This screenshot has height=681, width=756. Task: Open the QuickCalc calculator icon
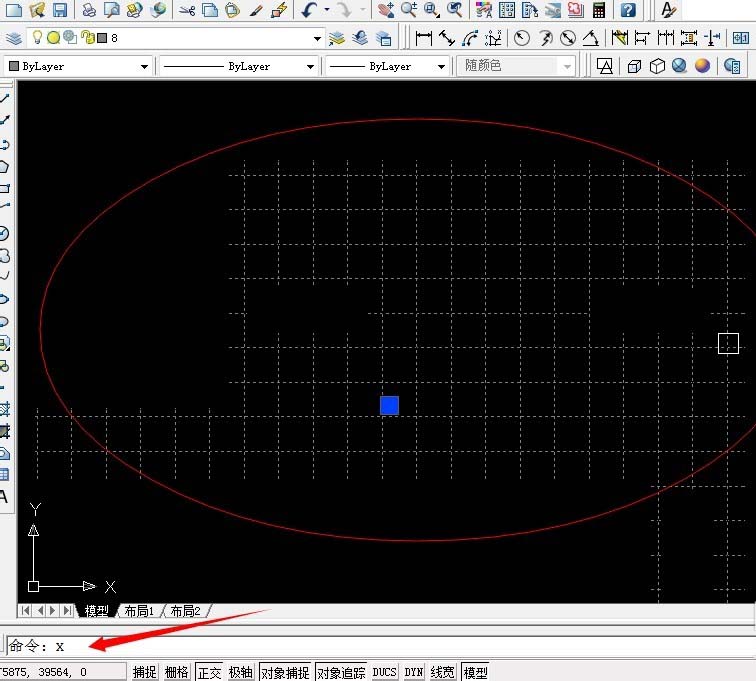pos(598,11)
